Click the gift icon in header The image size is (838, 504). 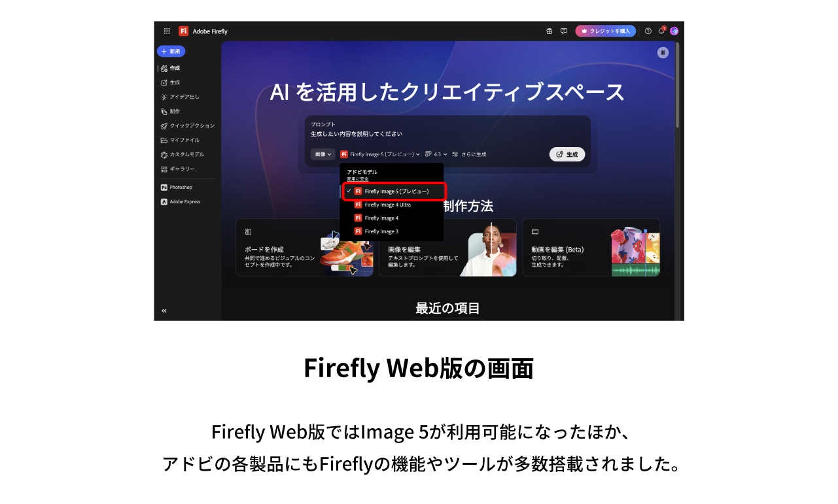(550, 31)
